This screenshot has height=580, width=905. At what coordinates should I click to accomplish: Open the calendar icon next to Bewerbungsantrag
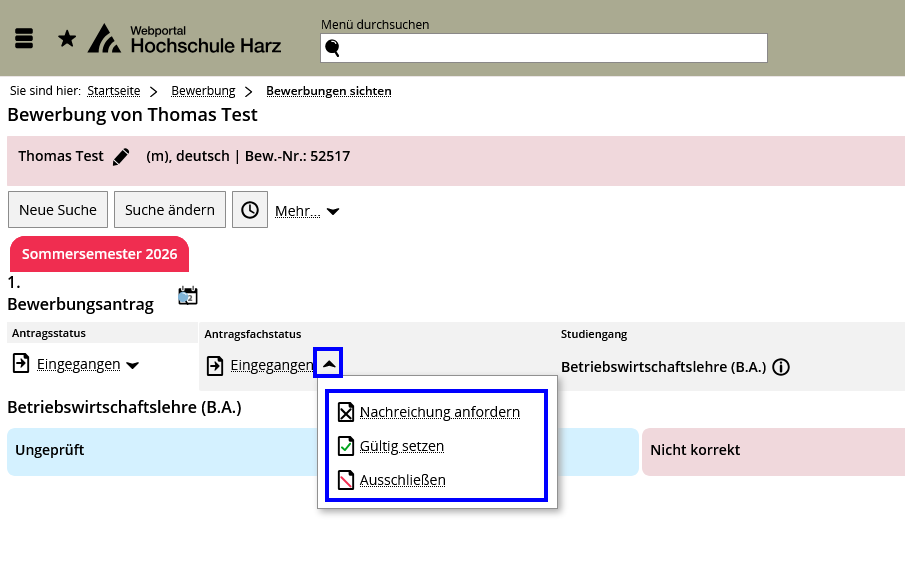187,295
